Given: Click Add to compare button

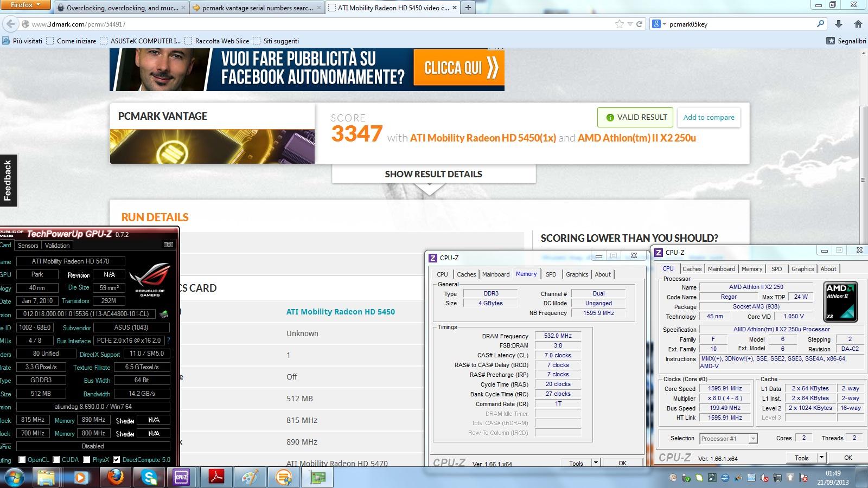Looking at the screenshot, I should 709,117.
